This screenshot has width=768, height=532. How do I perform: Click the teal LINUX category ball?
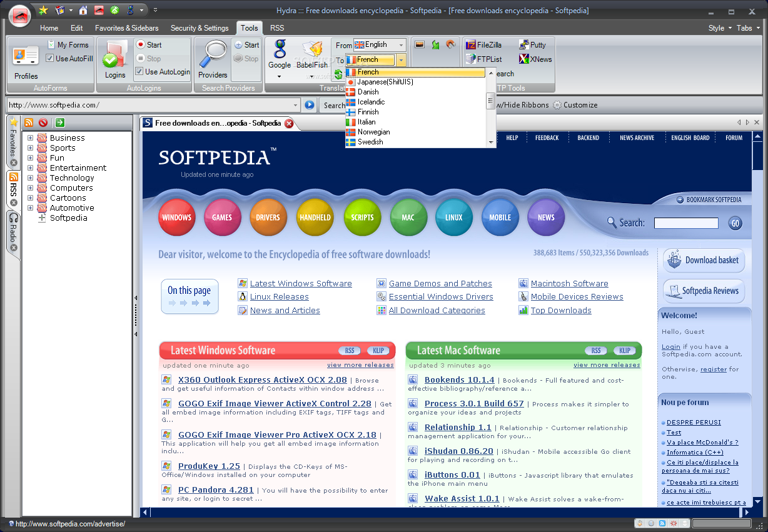pyautogui.click(x=454, y=218)
